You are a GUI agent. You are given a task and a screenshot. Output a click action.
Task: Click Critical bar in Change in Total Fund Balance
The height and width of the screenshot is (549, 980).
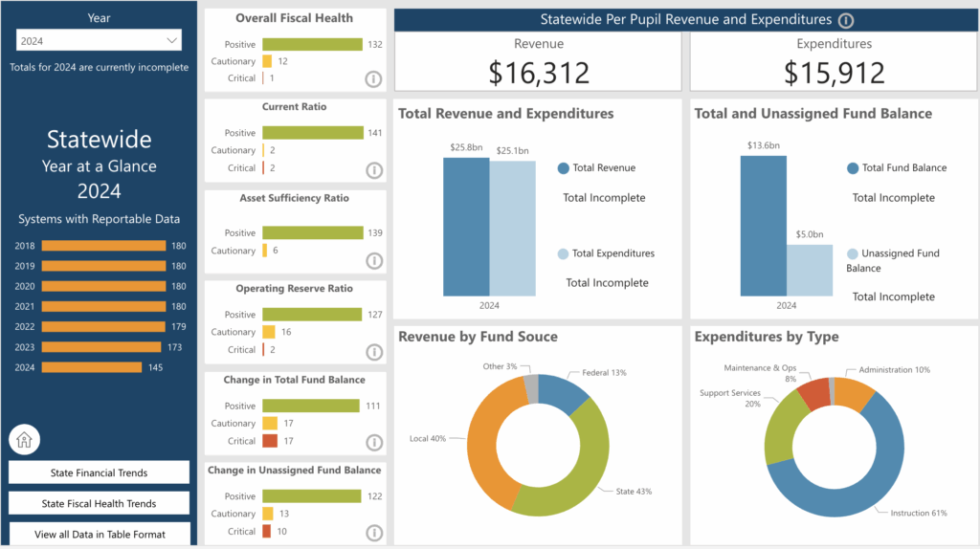click(270, 441)
